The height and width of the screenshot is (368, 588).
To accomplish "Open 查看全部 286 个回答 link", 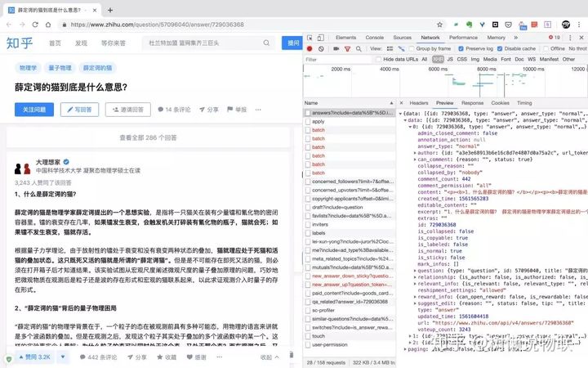I will tap(148, 137).
